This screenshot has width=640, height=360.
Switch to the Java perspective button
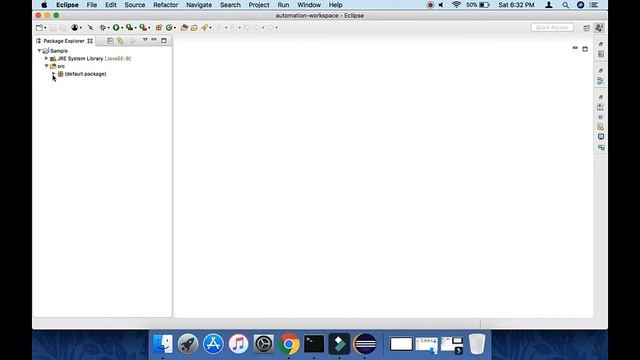tap(599, 28)
